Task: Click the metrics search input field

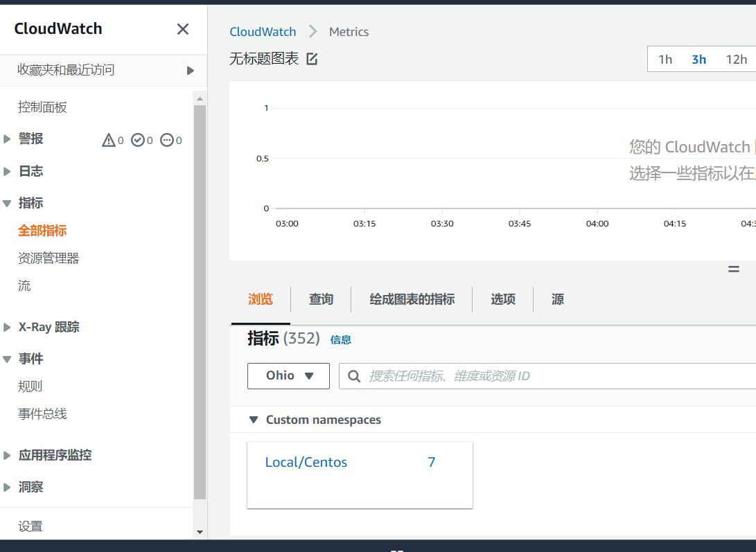Action: coord(547,376)
